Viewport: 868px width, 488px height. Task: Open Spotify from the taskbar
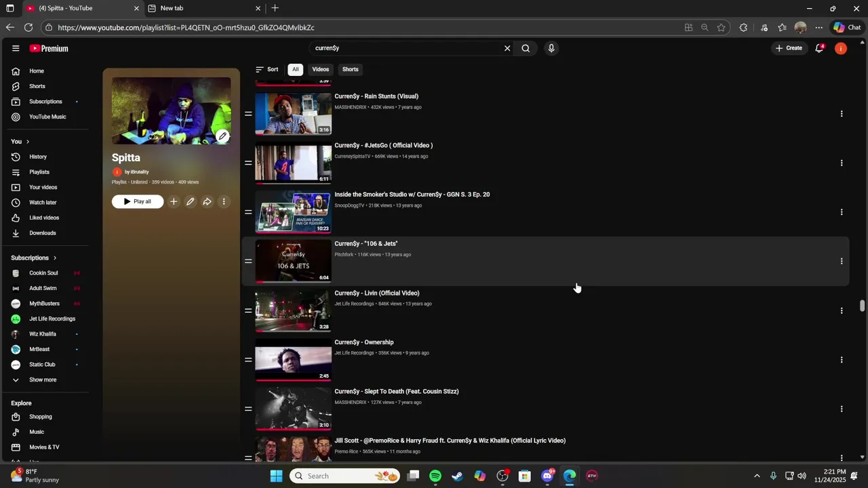(x=435, y=476)
